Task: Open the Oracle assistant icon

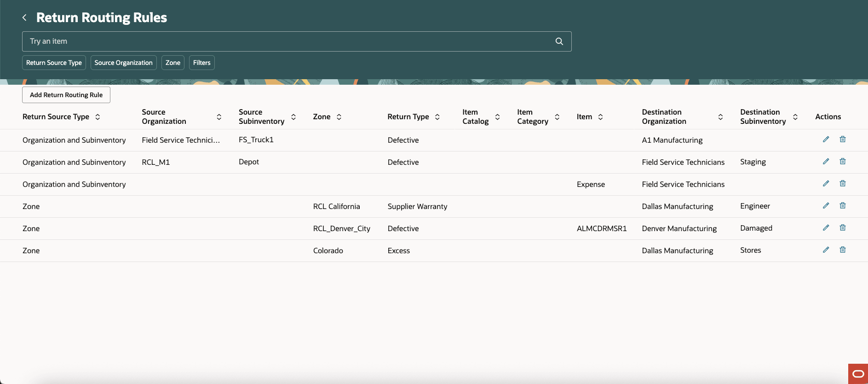Action: (x=858, y=374)
